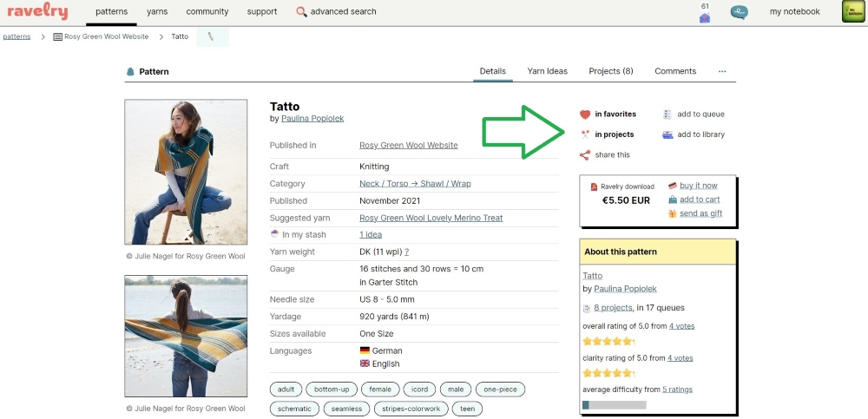Open Tatto link in About this pattern
The image size is (868, 419).
click(592, 276)
